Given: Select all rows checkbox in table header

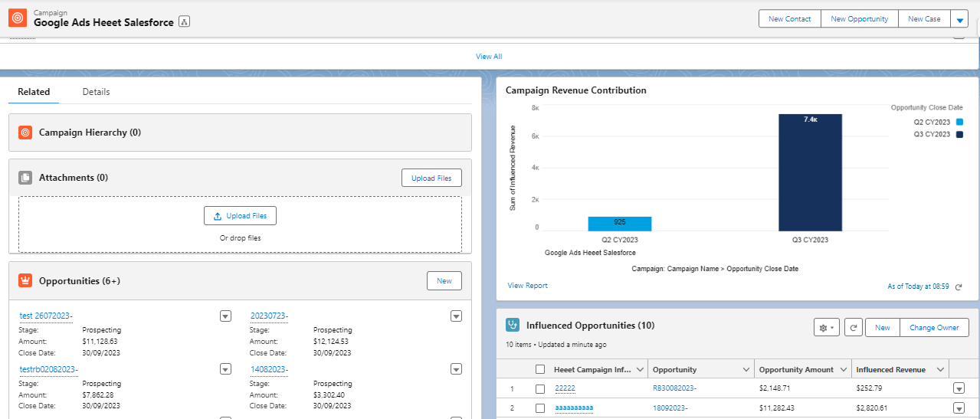Looking at the screenshot, I should [x=540, y=370].
